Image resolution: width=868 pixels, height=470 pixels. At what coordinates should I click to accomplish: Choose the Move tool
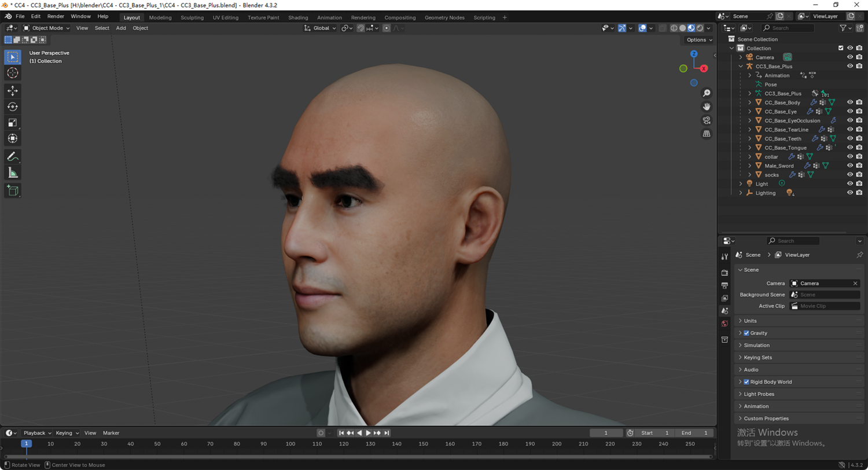[13, 91]
